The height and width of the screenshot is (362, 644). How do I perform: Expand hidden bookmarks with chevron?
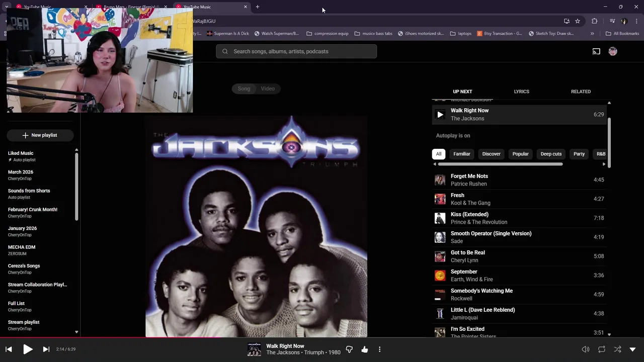tap(592, 34)
